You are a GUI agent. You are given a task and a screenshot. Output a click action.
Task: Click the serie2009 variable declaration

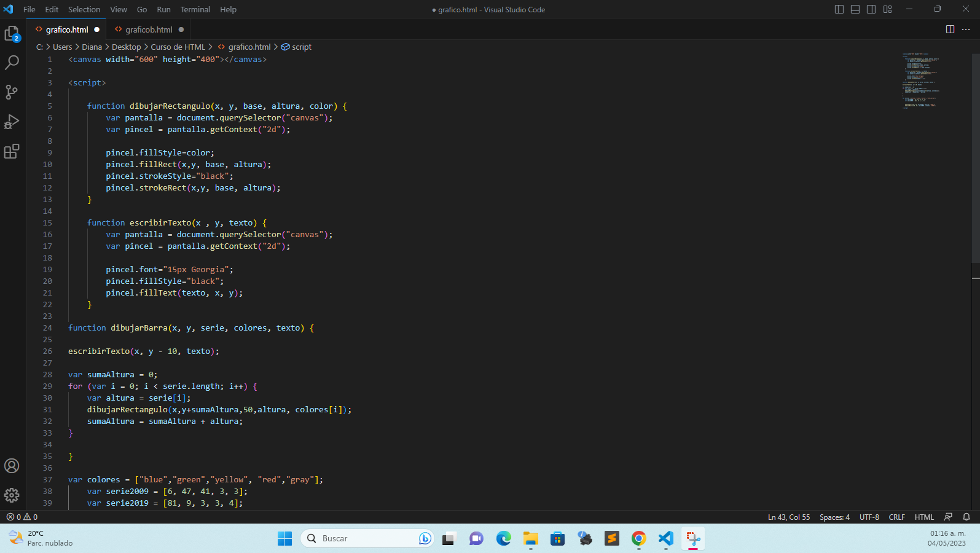click(127, 491)
